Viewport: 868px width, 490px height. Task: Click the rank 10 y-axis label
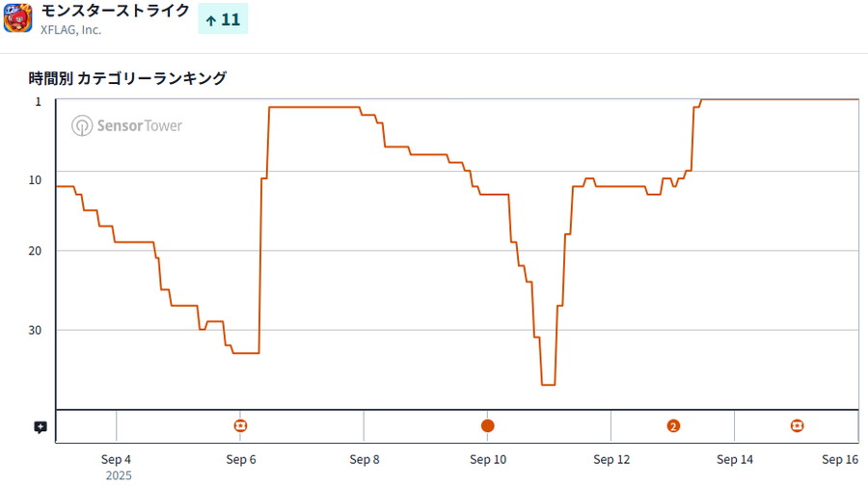[36, 179]
